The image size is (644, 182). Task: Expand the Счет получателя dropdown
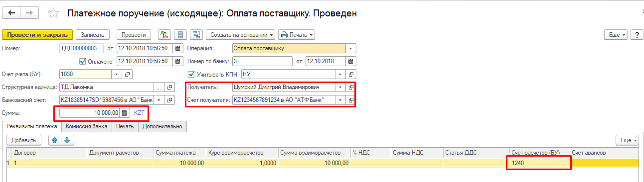(340, 100)
